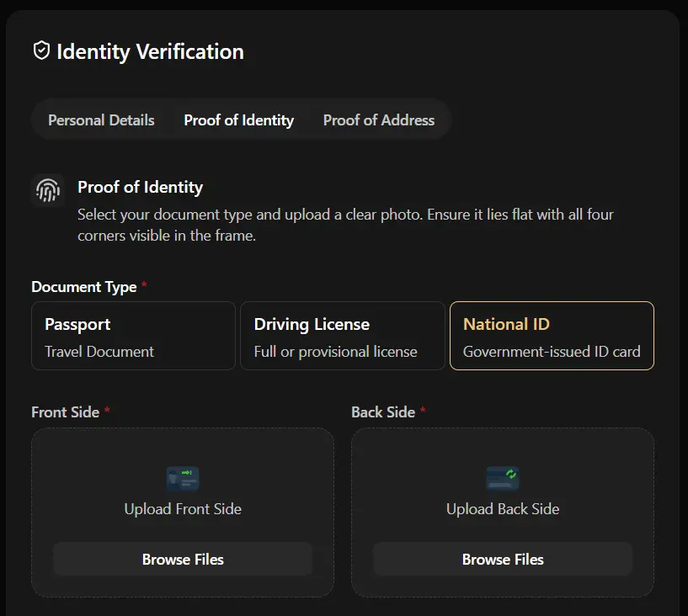Click the 'Full or provisional license' subtitle

tap(336, 352)
